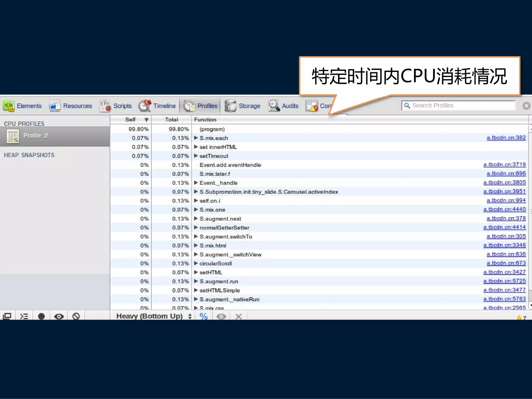Open the Heavy (Bottom Up) view dropdown
The width and height of the screenshot is (532, 399).
pos(154,316)
